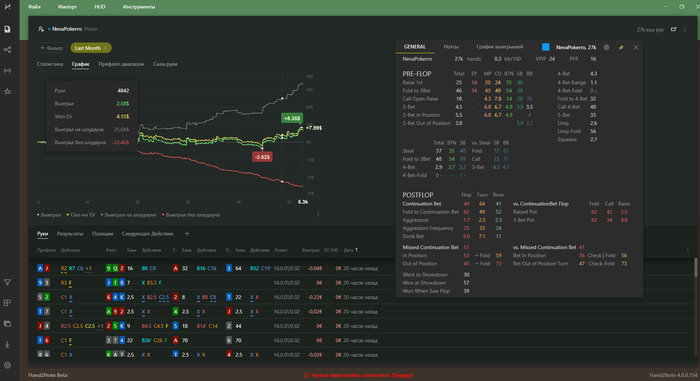The width and height of the screenshot is (700, 381).
Task: Click the Raise 1st stat label
Action: tap(412, 83)
